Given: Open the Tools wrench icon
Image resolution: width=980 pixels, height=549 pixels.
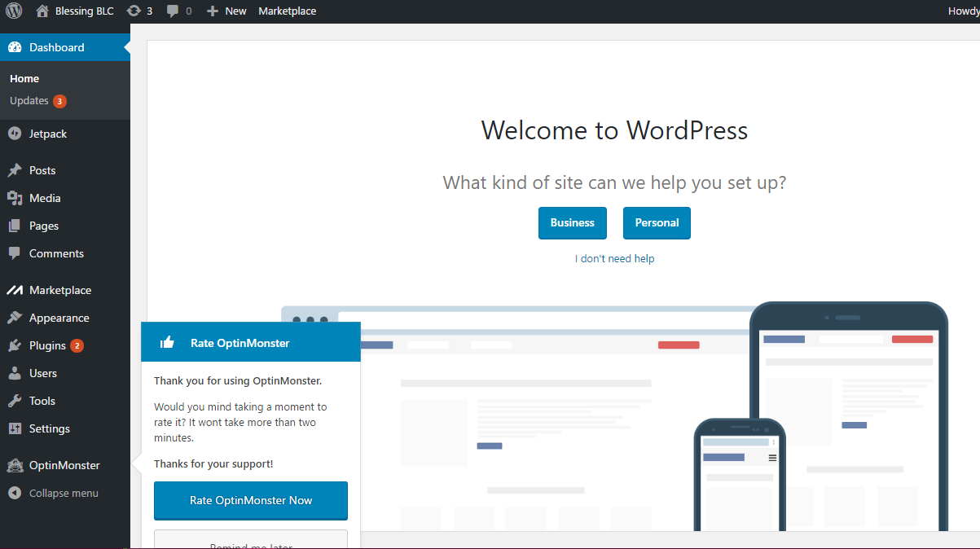Looking at the screenshot, I should pyautogui.click(x=15, y=401).
